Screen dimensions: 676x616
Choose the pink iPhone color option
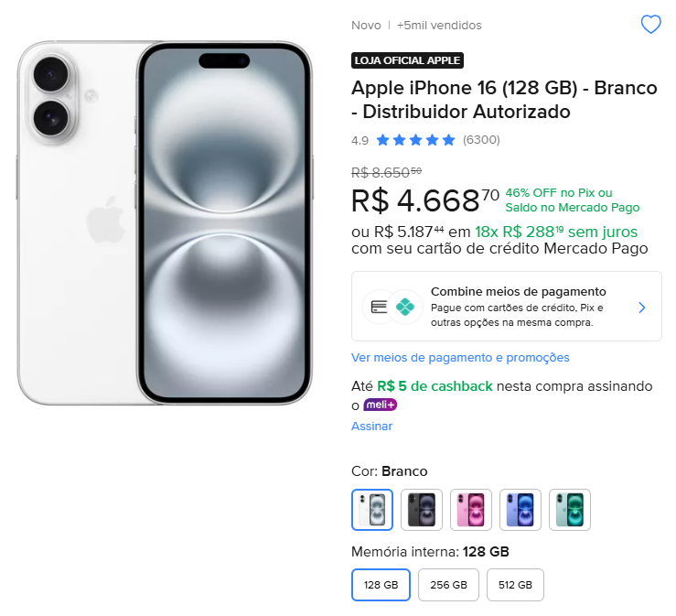coord(471,510)
